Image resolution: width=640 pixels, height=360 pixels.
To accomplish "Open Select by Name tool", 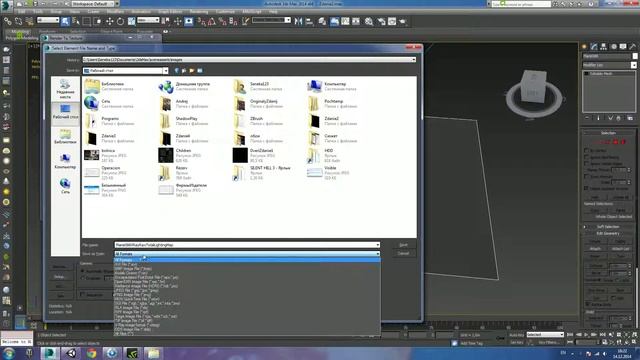I will [x=76, y=21].
